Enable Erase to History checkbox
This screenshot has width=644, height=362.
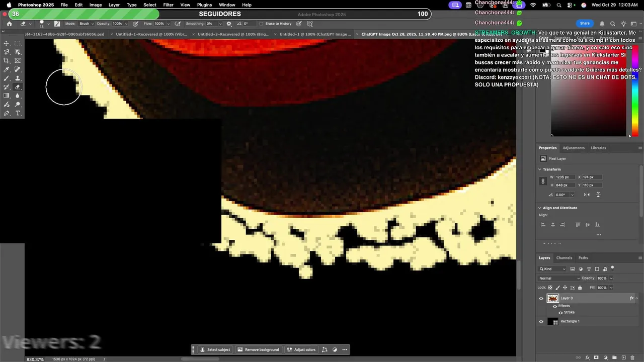[x=261, y=24]
